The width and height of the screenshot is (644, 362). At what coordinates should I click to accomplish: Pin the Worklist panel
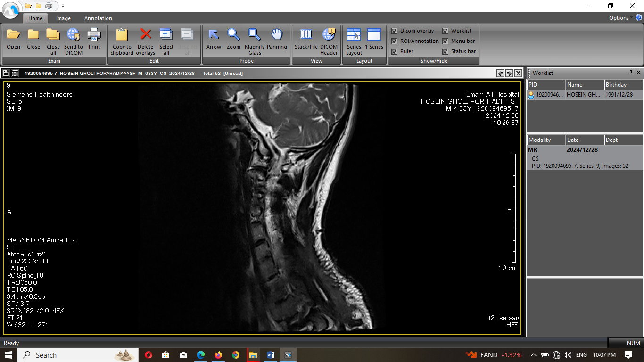click(631, 73)
